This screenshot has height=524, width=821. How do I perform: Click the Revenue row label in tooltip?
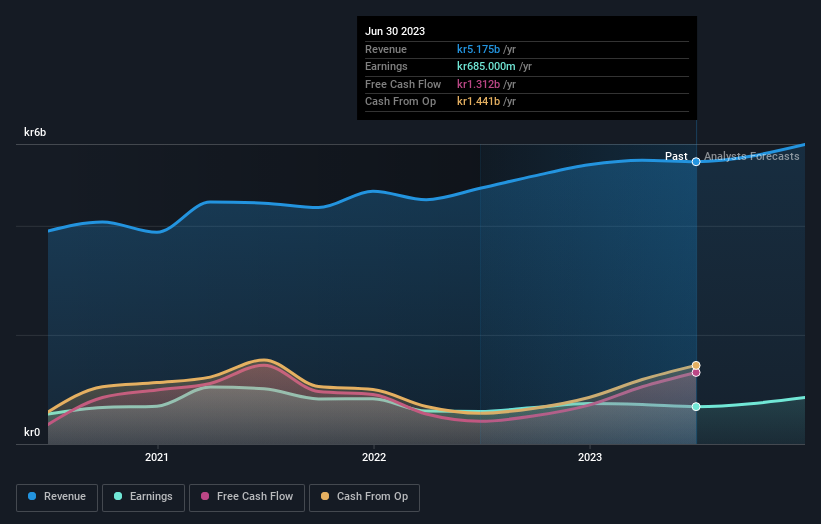386,49
